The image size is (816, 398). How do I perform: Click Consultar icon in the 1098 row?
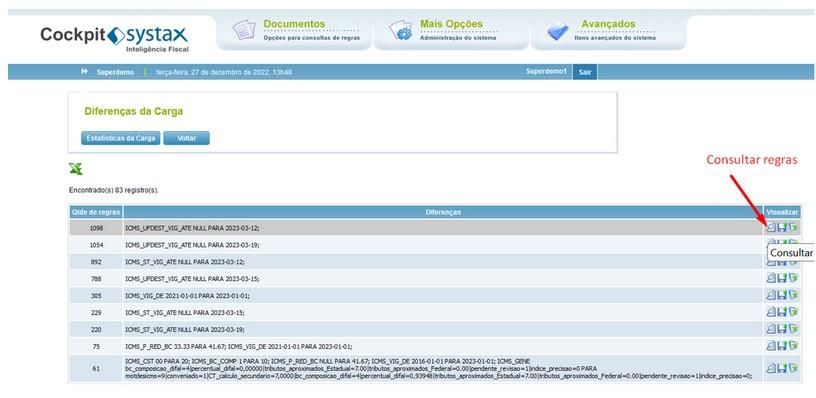[x=771, y=227]
